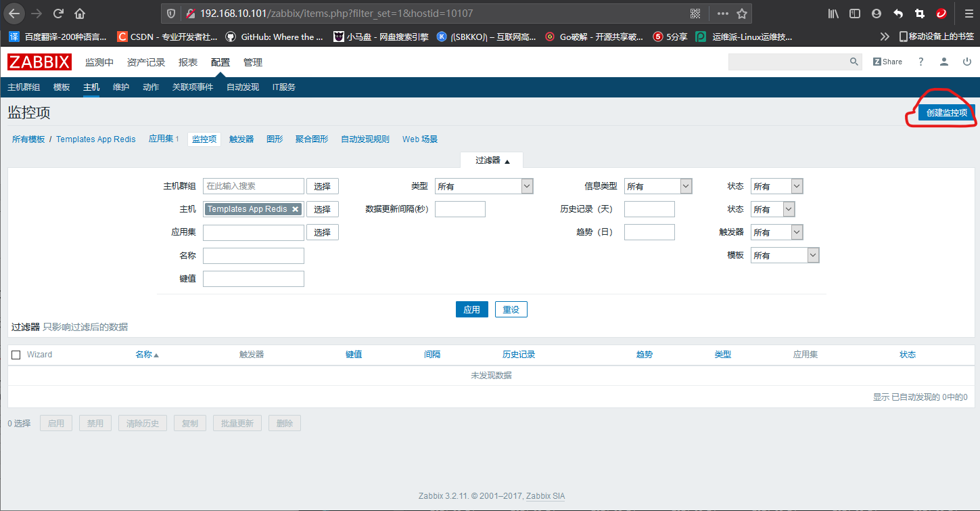
Task: Click the Zabbix top search box
Action: tap(788, 62)
